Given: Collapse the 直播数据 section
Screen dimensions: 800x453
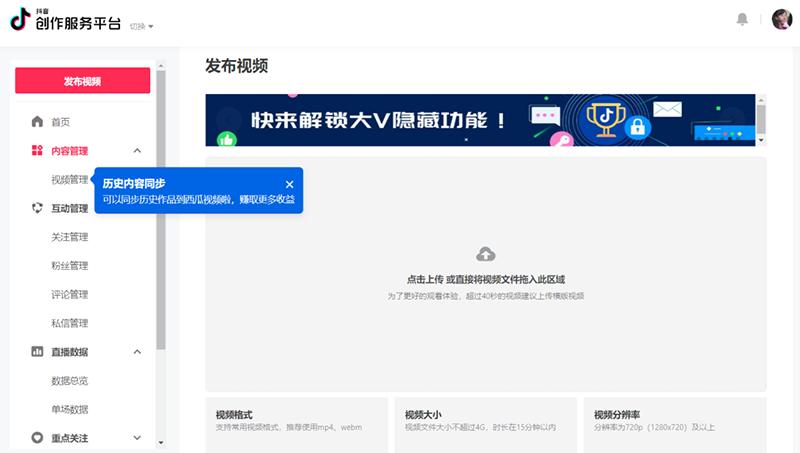Looking at the screenshot, I should coord(137,352).
